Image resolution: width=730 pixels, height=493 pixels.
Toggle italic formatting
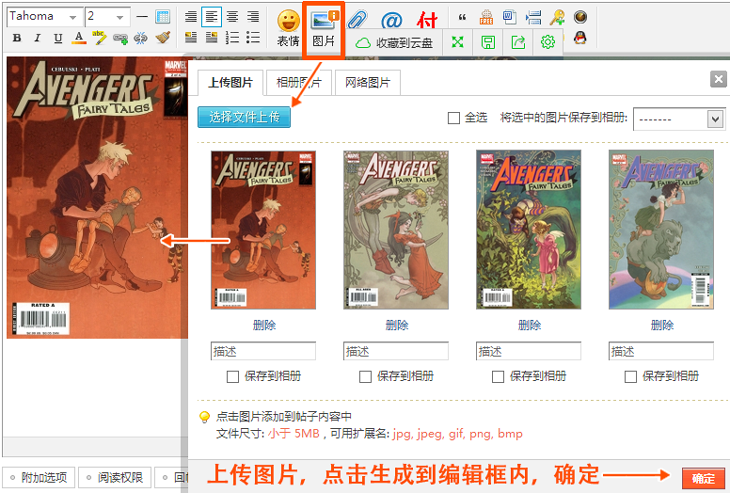tap(37, 38)
